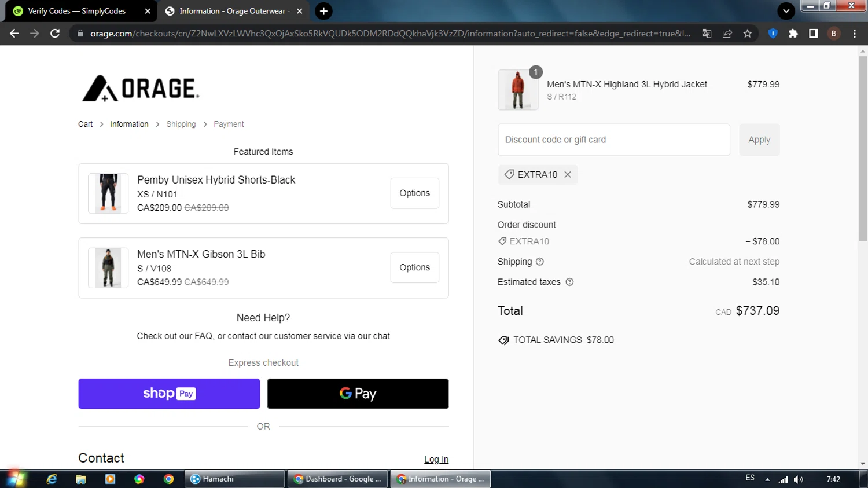Select Information breadcrumb step

[x=129, y=124]
